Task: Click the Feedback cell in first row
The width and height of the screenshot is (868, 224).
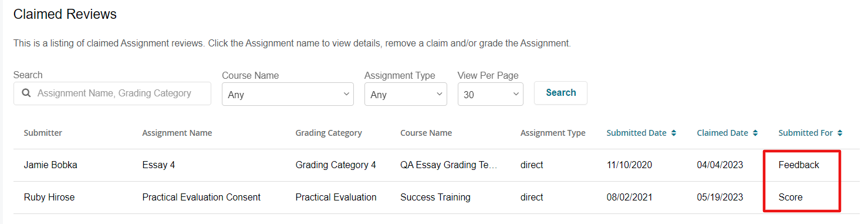Action: [x=799, y=165]
